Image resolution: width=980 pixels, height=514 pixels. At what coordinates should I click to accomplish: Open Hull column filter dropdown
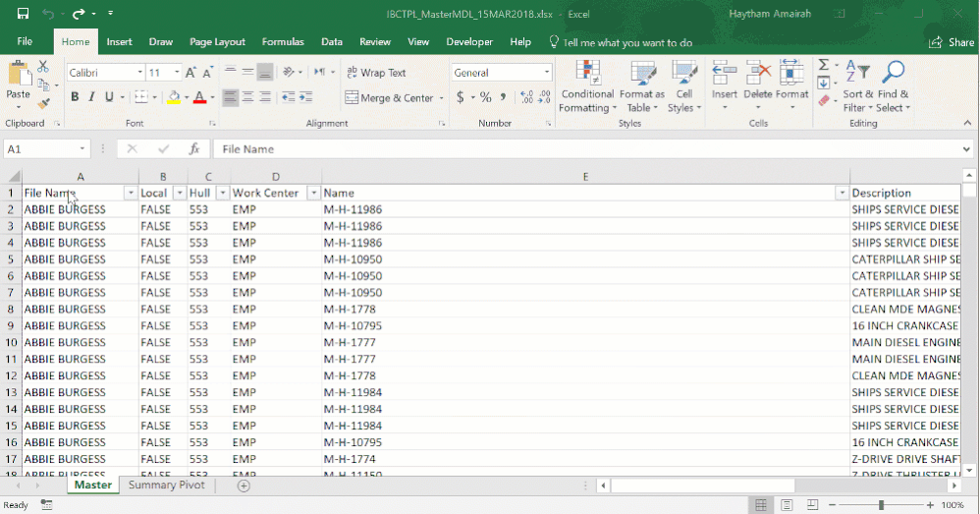pyautogui.click(x=223, y=194)
